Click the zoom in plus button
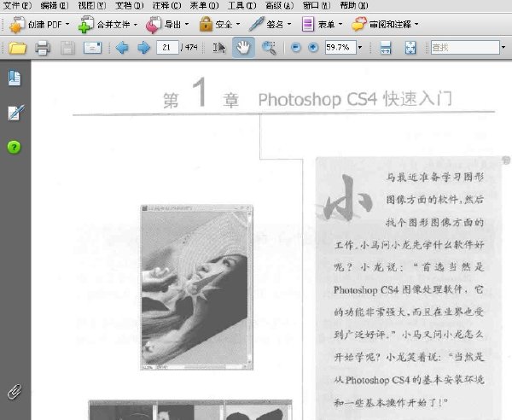512x420 pixels. pyautogui.click(x=313, y=48)
